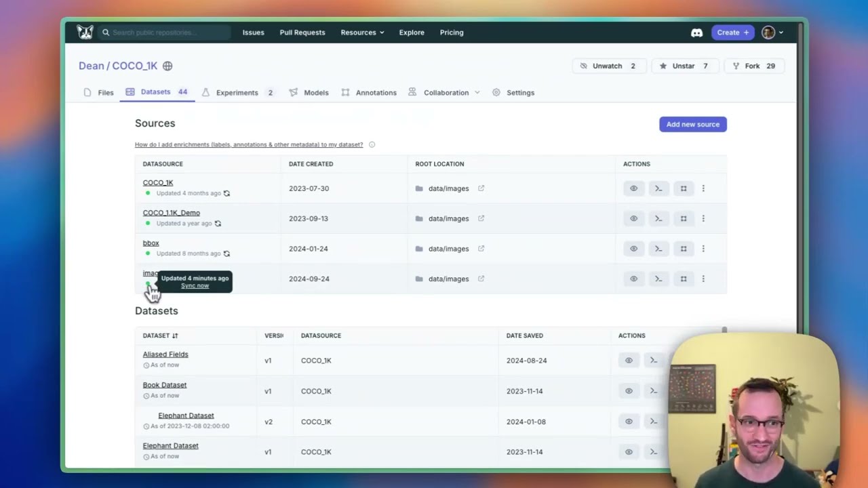Open the COCO_1.1K_Demo datasource link
Screen dimensions: 868x488
(x=172, y=213)
